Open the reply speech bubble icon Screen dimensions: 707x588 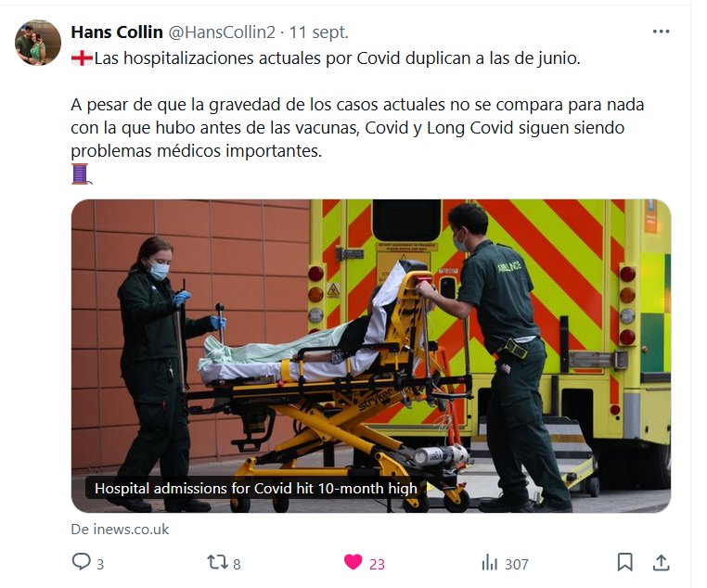click(81, 562)
